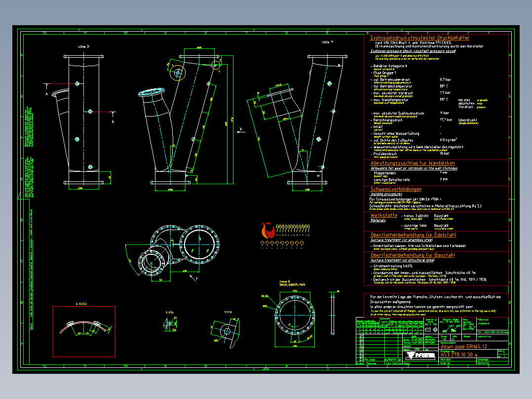
Task: Click the Abnutzungszuschlag fur Wanddicken heading
Action: point(413,163)
